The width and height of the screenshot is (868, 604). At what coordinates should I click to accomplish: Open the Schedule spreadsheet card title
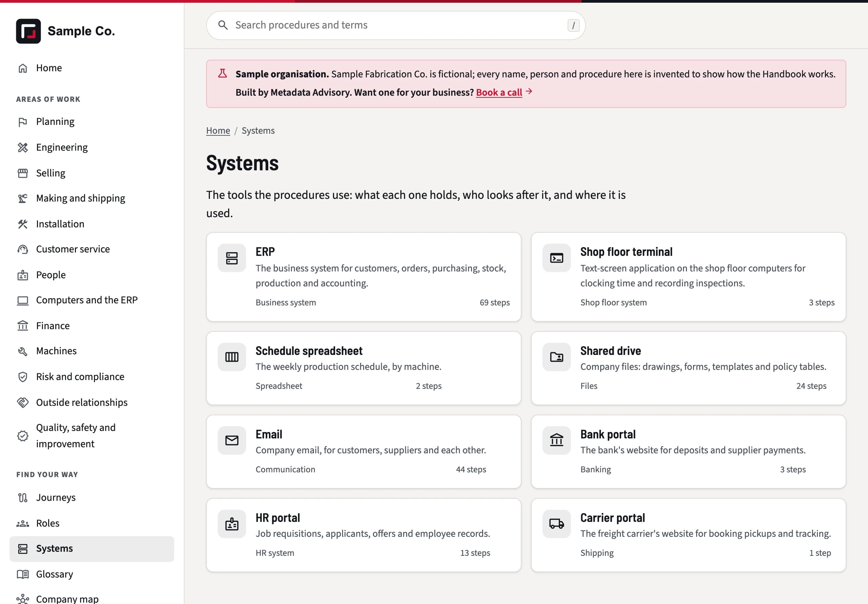pos(309,351)
